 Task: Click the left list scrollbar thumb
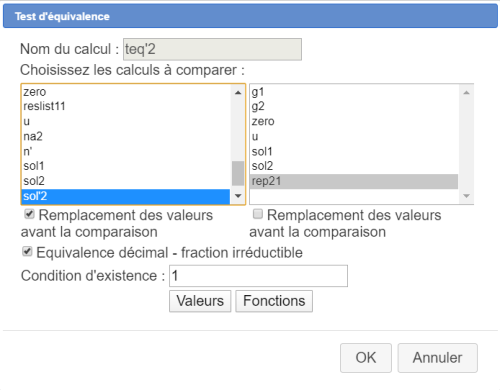coord(238,173)
